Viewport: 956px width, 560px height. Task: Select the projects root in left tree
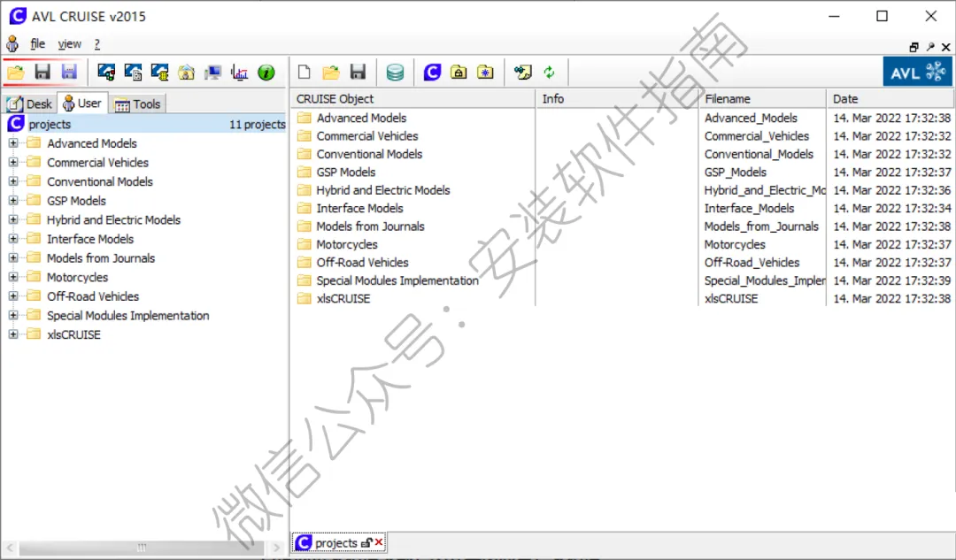tap(146, 124)
